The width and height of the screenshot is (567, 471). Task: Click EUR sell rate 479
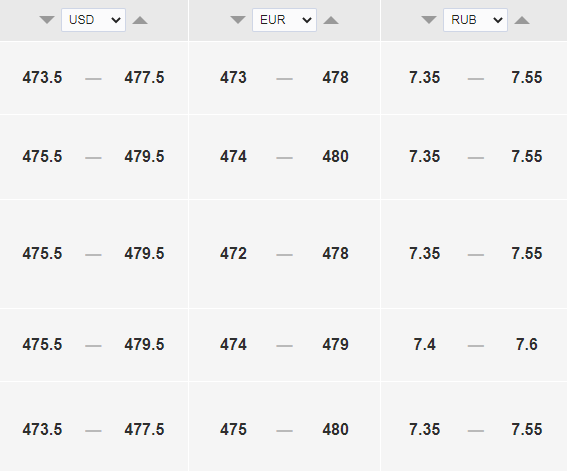point(336,344)
